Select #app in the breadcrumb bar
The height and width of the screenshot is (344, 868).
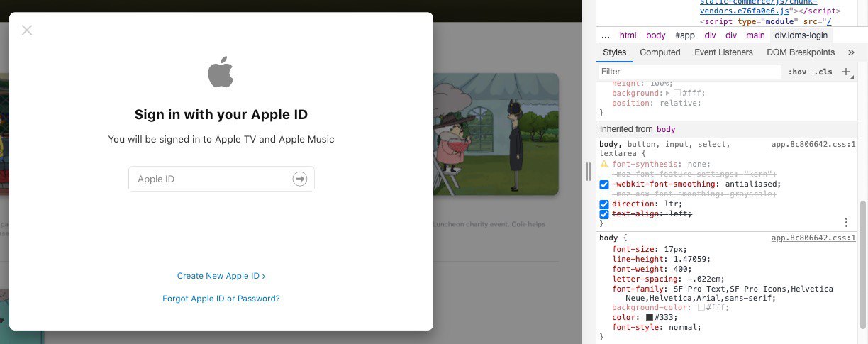click(685, 35)
